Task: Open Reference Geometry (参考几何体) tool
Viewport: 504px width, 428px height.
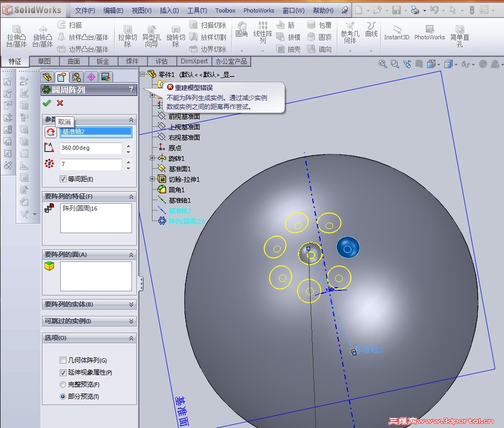Action: 350,33
